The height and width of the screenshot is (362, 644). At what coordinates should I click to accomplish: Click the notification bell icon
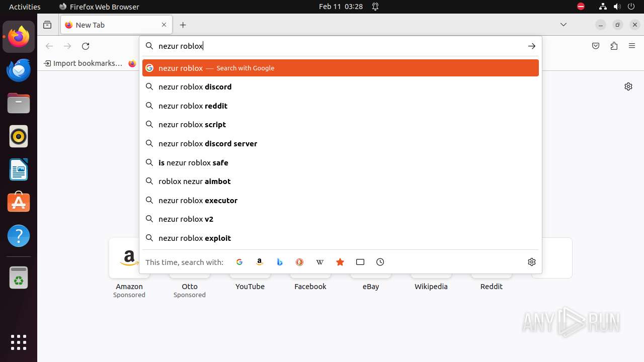pos(375,7)
